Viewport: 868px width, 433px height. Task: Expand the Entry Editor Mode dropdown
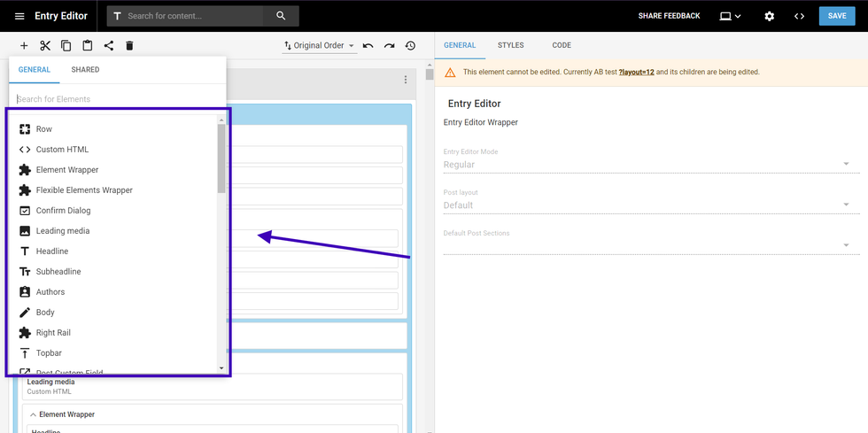tap(647, 165)
